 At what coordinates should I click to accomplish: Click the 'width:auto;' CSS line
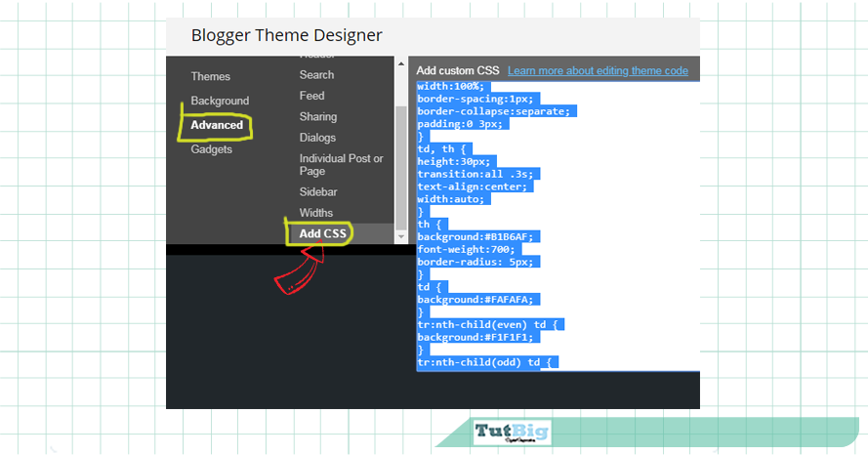(451, 199)
